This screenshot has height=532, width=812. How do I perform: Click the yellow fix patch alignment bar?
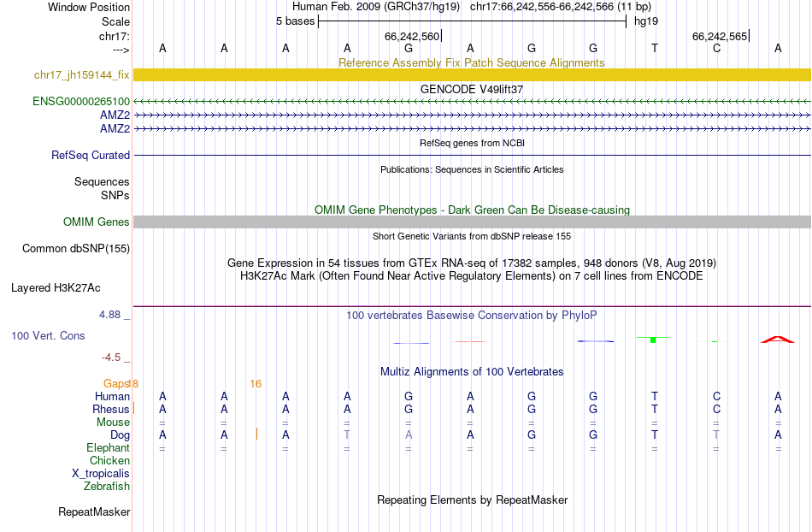[472, 74]
